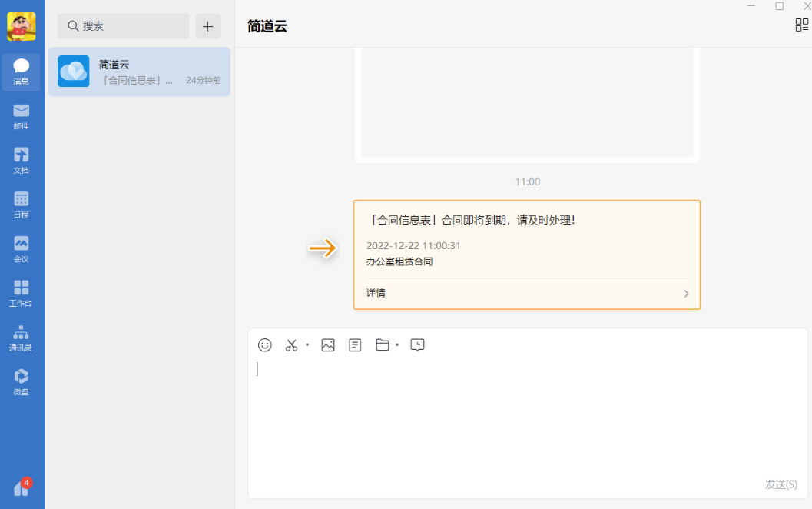Click the send image icon
The width and height of the screenshot is (812, 509).
pos(328,345)
